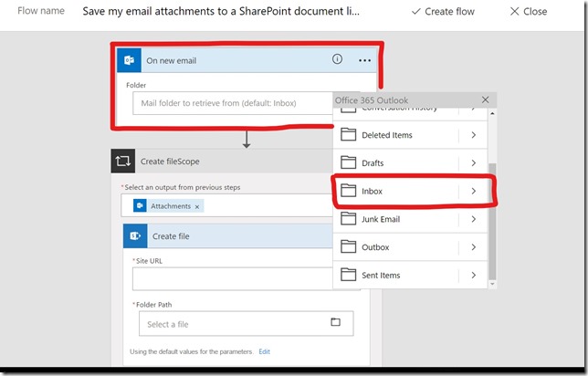Screen dimensions: 588x376
Task: Select the Outbox folder name
Action: pyautogui.click(x=375, y=247)
